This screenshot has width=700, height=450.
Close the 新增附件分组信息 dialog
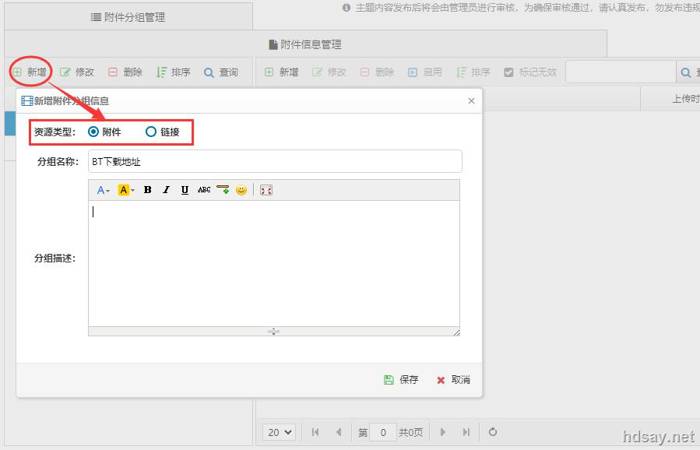471,101
